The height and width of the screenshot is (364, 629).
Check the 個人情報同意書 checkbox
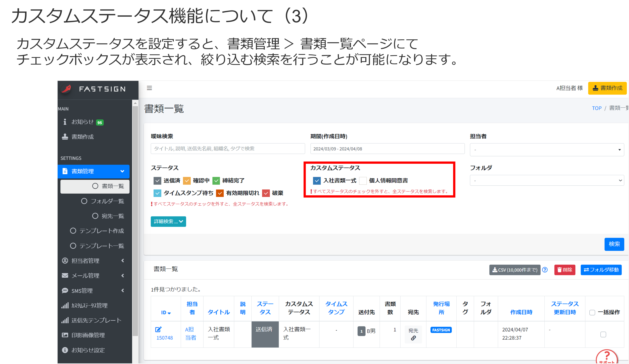click(x=363, y=180)
